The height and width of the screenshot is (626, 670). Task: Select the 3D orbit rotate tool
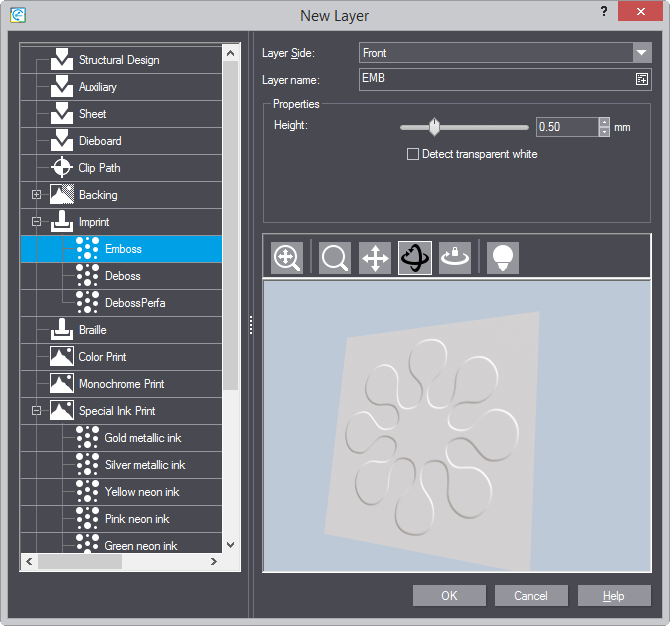click(415, 258)
